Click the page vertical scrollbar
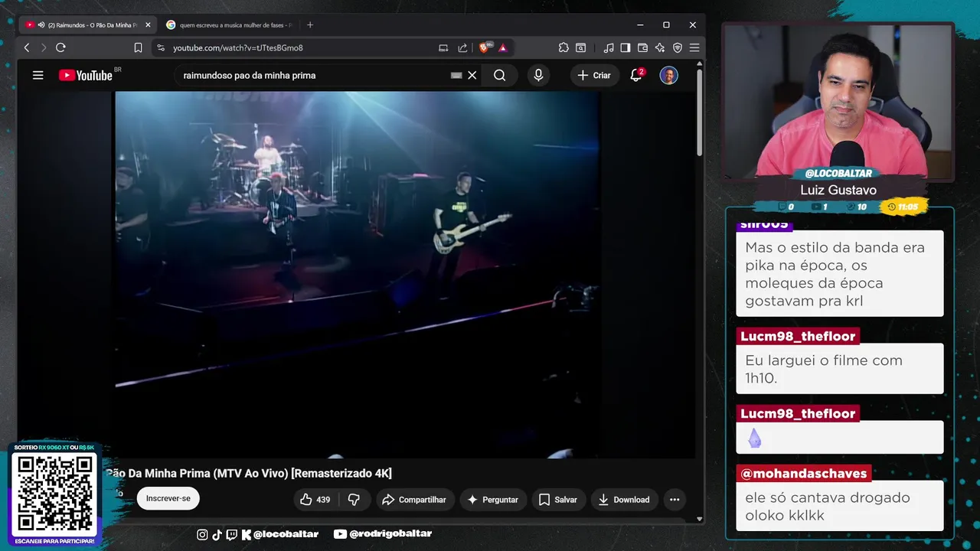 (x=699, y=113)
